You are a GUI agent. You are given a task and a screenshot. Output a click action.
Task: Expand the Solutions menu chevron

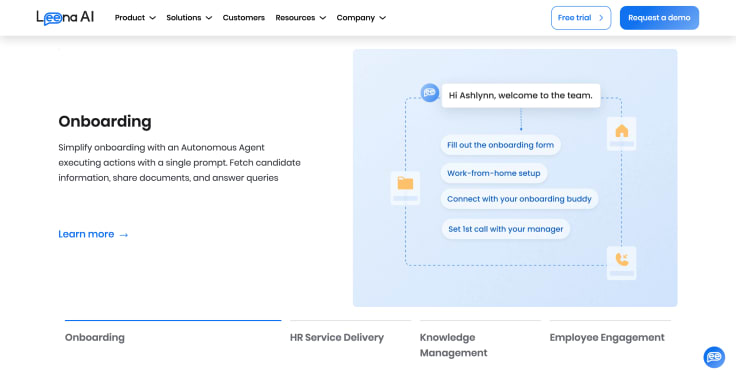point(209,18)
